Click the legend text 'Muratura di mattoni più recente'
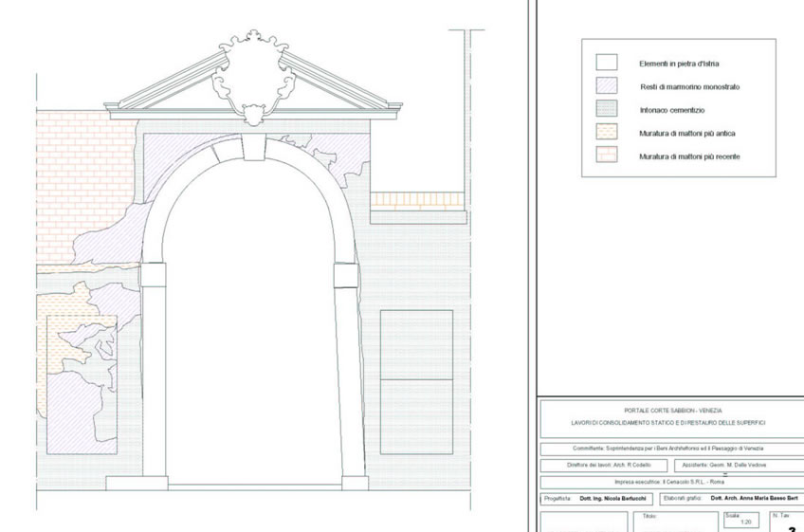This screenshot has width=804, height=532. point(689,156)
